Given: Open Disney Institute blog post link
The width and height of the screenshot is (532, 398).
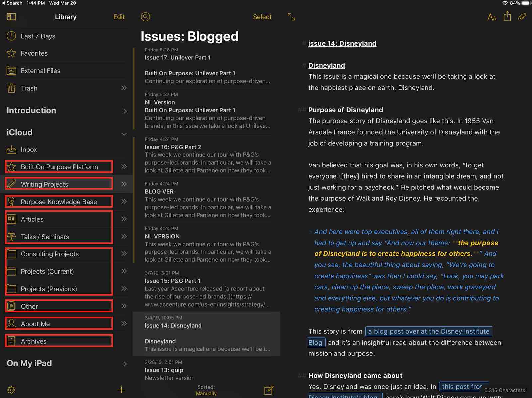Looking at the screenshot, I should pos(429,331).
